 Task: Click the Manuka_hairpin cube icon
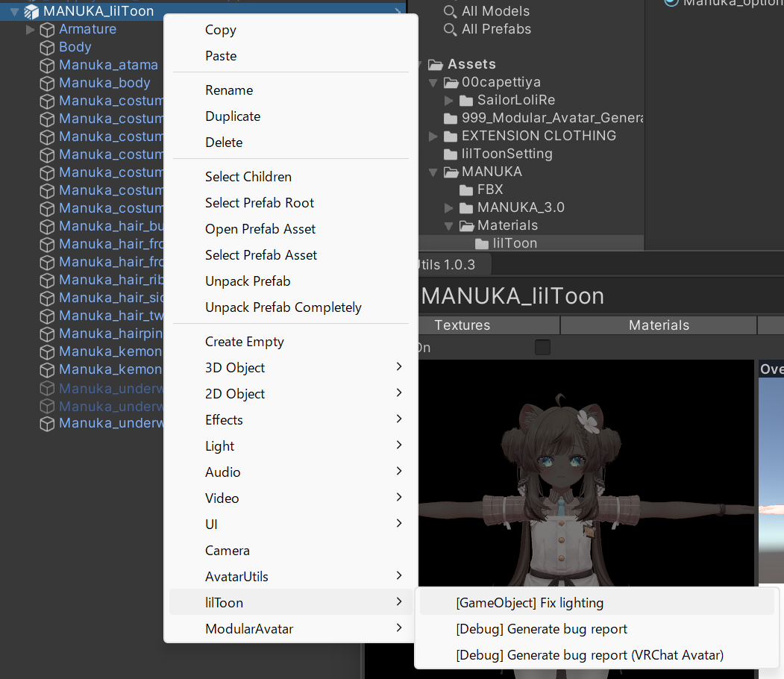click(x=47, y=334)
